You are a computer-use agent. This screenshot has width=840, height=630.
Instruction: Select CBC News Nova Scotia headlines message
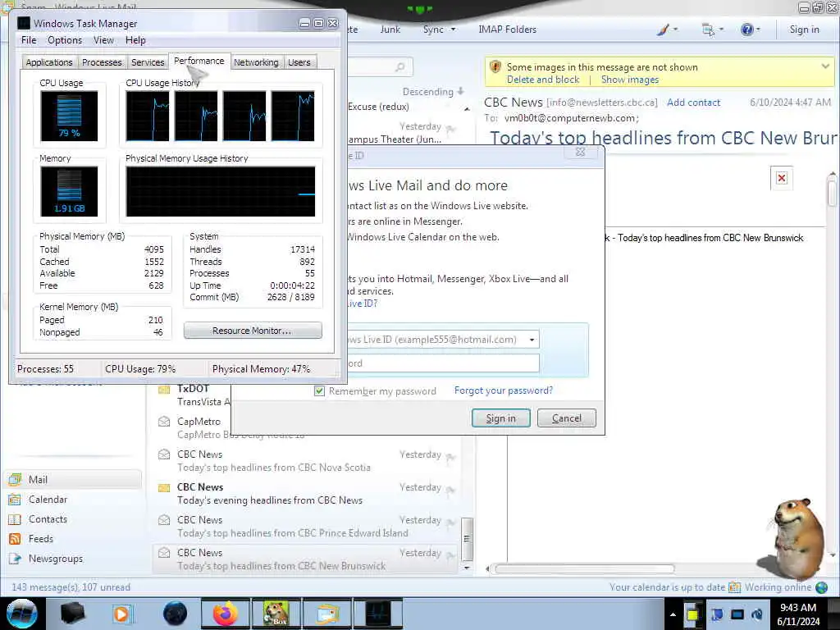[305, 461]
